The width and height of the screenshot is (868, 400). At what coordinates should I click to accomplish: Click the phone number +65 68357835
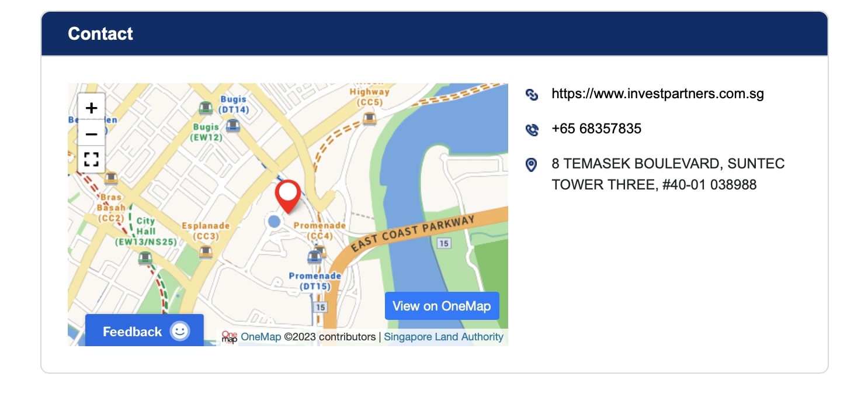coord(596,129)
